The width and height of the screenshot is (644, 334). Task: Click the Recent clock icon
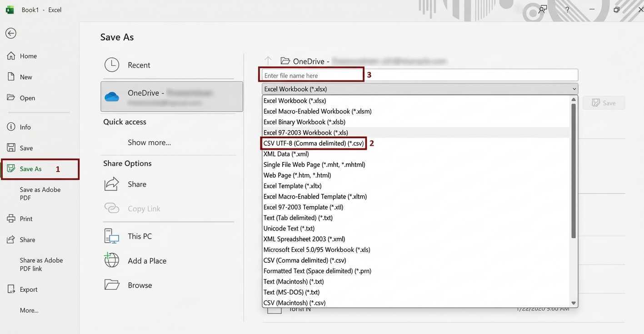(112, 65)
